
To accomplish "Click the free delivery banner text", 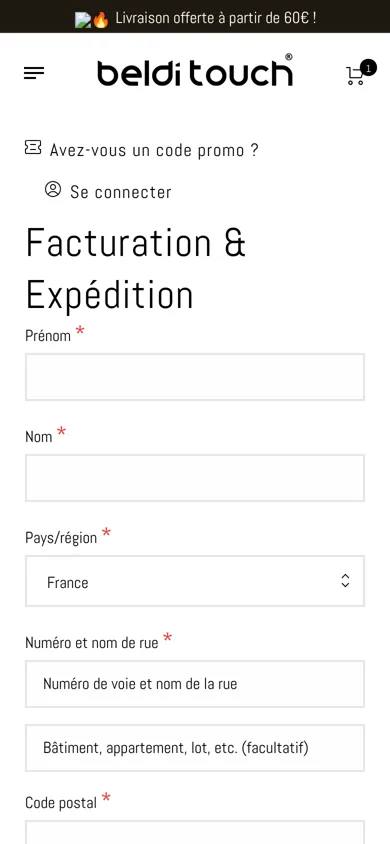I will pyautogui.click(x=216, y=18).
